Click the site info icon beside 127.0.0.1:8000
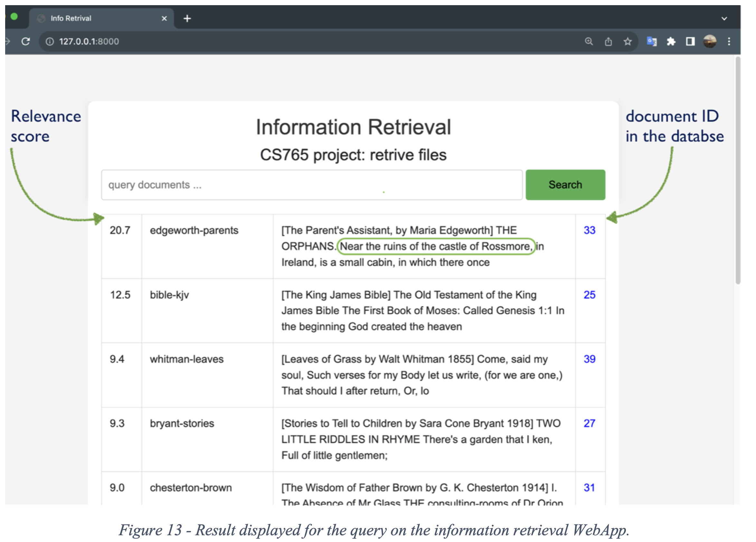 coord(50,41)
